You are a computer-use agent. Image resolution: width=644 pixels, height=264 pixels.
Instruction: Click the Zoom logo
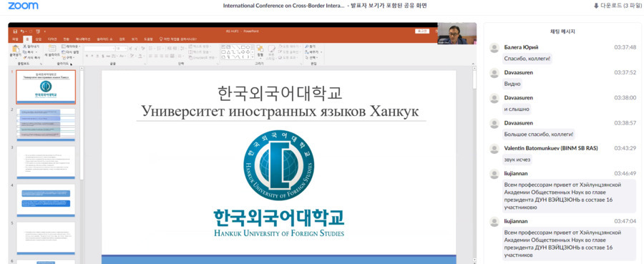[x=23, y=6]
